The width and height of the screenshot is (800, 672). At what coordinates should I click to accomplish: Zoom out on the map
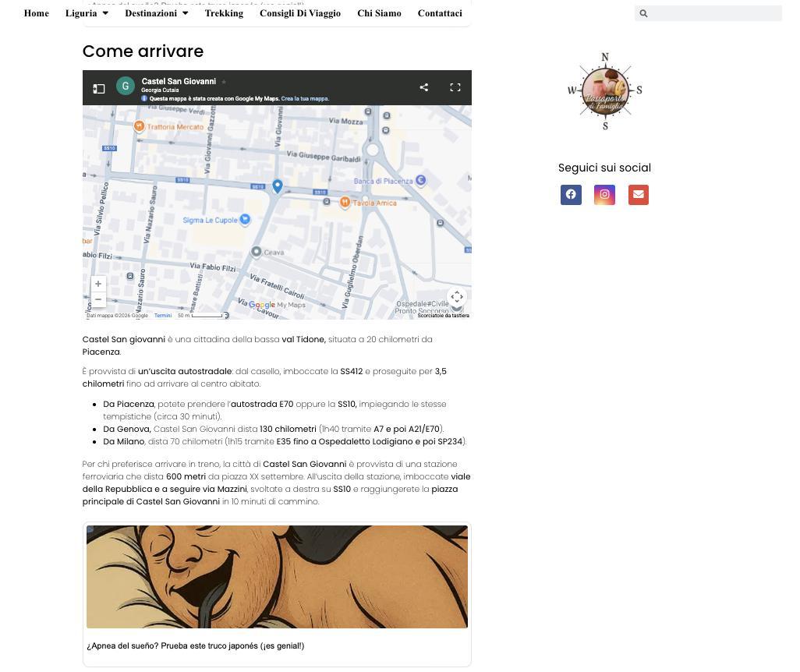98,299
